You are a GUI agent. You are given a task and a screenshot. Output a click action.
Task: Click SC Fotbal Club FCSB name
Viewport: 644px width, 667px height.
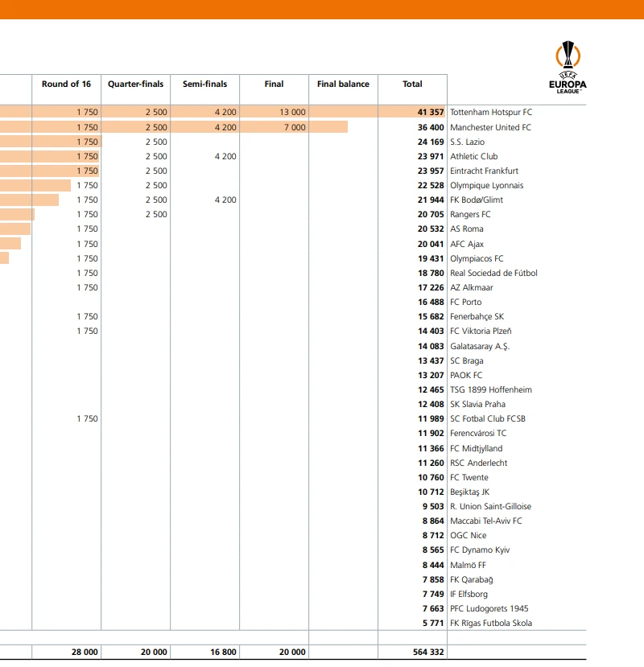pos(488,418)
